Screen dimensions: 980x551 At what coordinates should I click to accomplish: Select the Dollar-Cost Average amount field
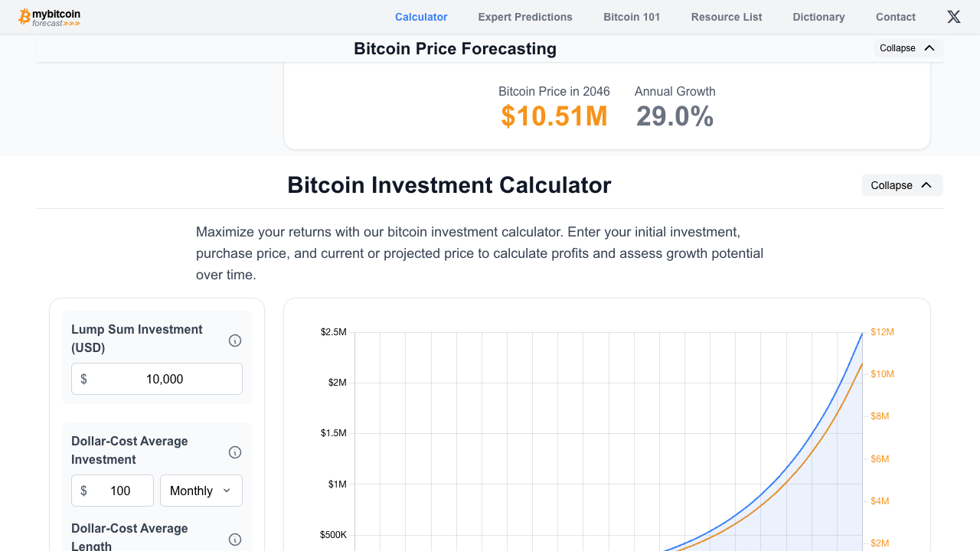pos(112,490)
